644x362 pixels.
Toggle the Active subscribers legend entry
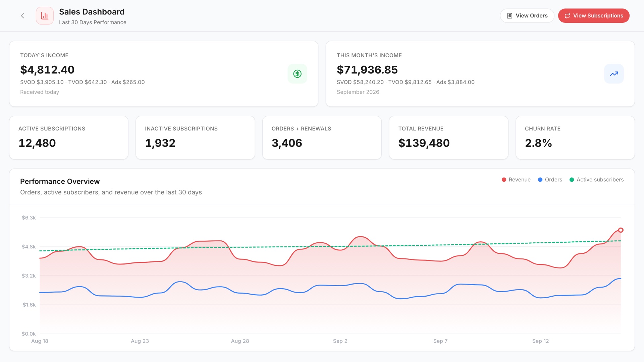click(x=596, y=180)
